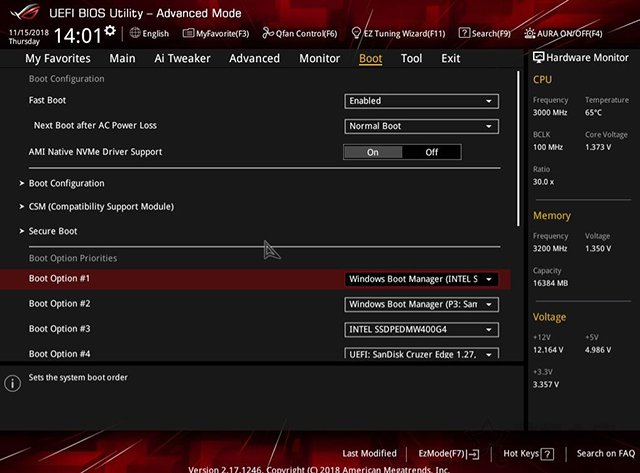Click the Last Modified button
The image size is (640, 473).
click(x=369, y=453)
